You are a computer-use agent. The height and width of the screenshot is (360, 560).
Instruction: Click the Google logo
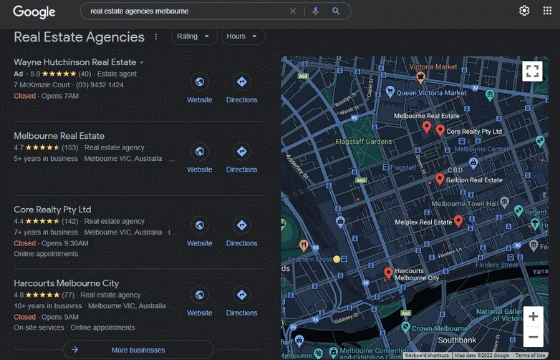click(x=34, y=12)
